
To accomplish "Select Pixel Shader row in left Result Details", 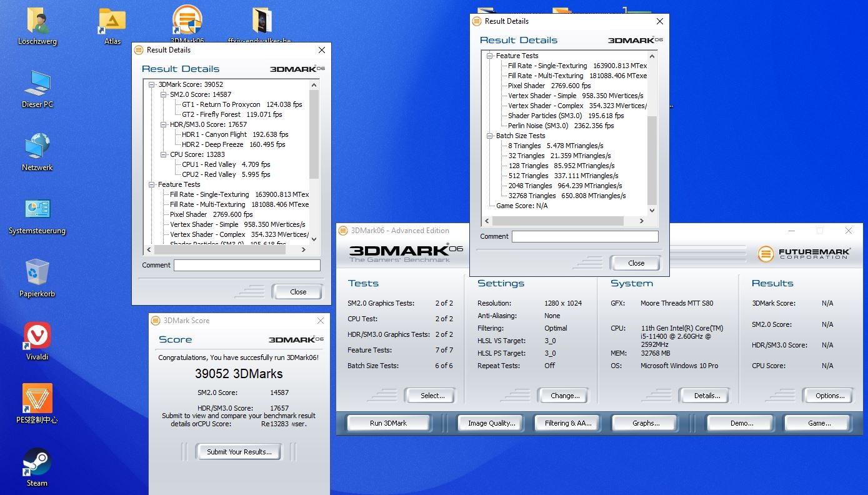I will (211, 214).
